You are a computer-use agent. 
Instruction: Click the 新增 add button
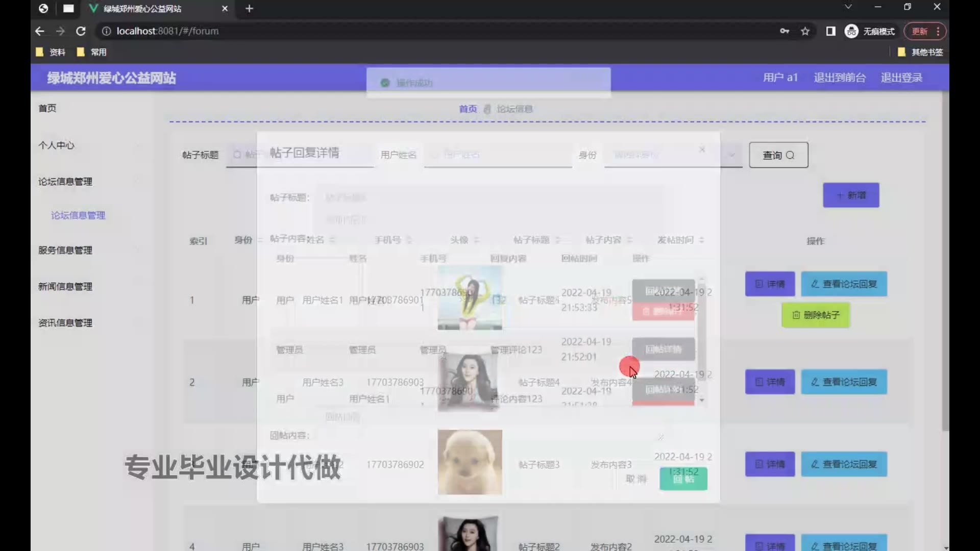point(851,195)
